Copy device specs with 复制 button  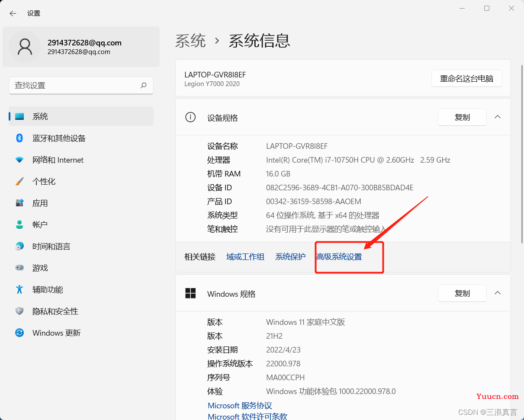[x=462, y=117]
